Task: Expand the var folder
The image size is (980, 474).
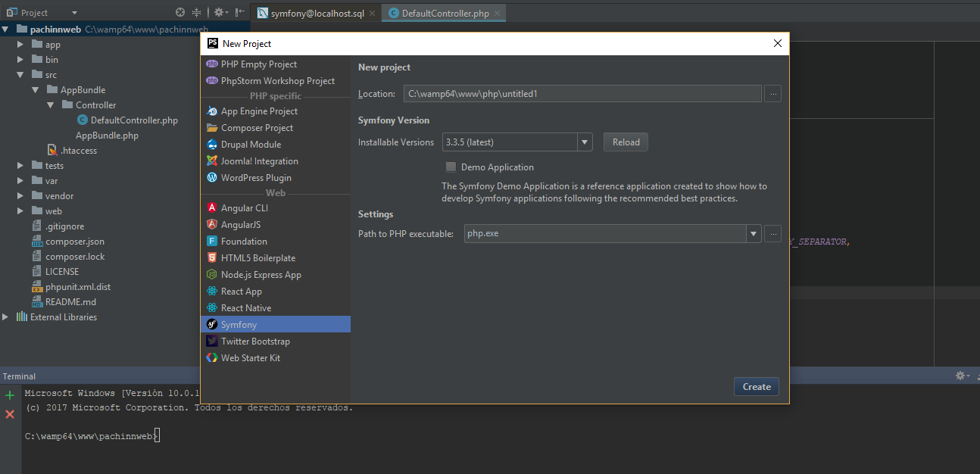Action: point(20,181)
